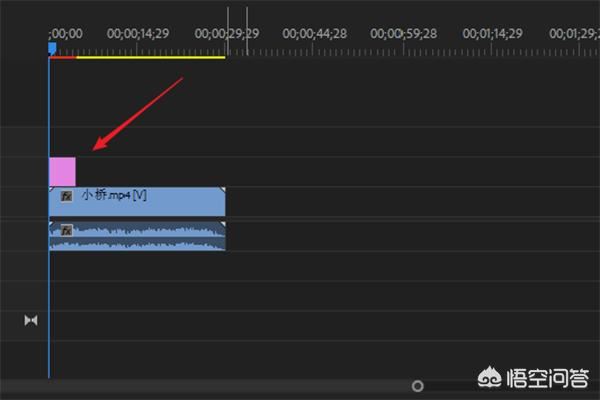600x400 pixels.
Task: Click empty track area right of the video clip
Action: coord(400,201)
